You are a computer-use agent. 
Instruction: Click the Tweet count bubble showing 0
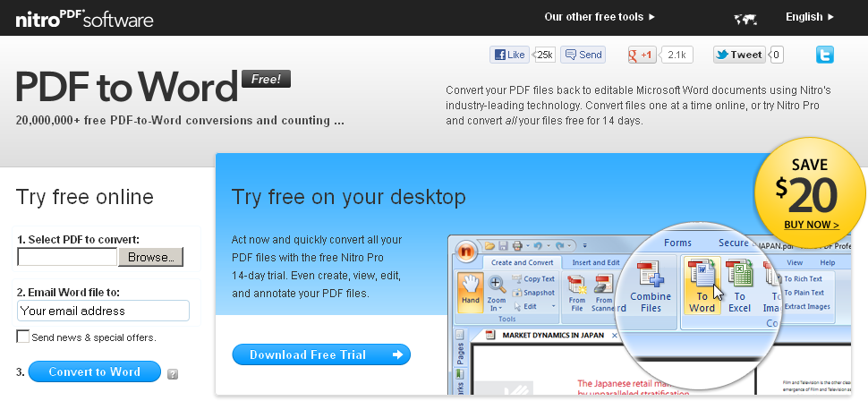[x=776, y=55]
